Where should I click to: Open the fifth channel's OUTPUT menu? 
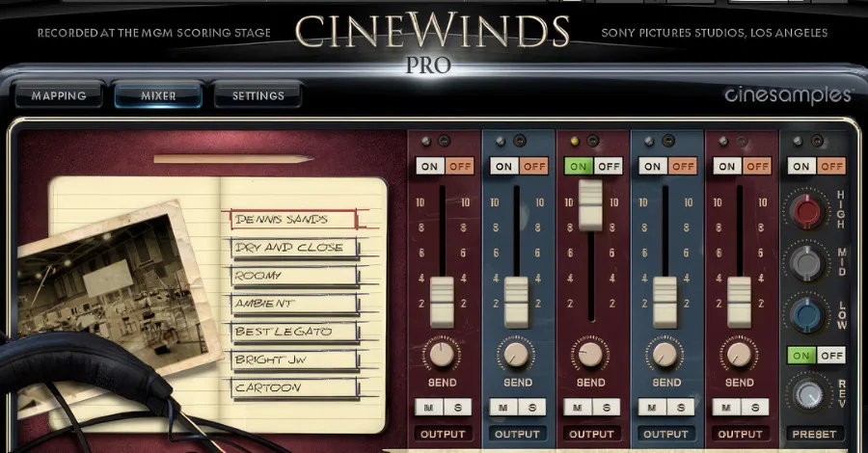[x=740, y=434]
